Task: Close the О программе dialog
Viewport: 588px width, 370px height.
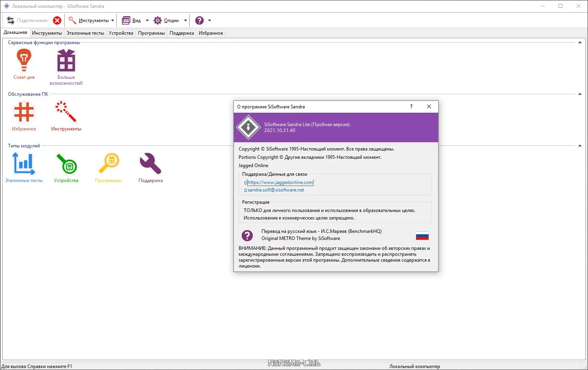Action: 429,106
